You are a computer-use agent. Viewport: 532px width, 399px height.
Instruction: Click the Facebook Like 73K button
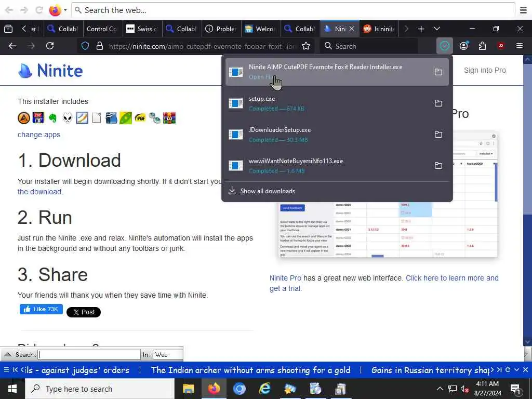tap(41, 309)
